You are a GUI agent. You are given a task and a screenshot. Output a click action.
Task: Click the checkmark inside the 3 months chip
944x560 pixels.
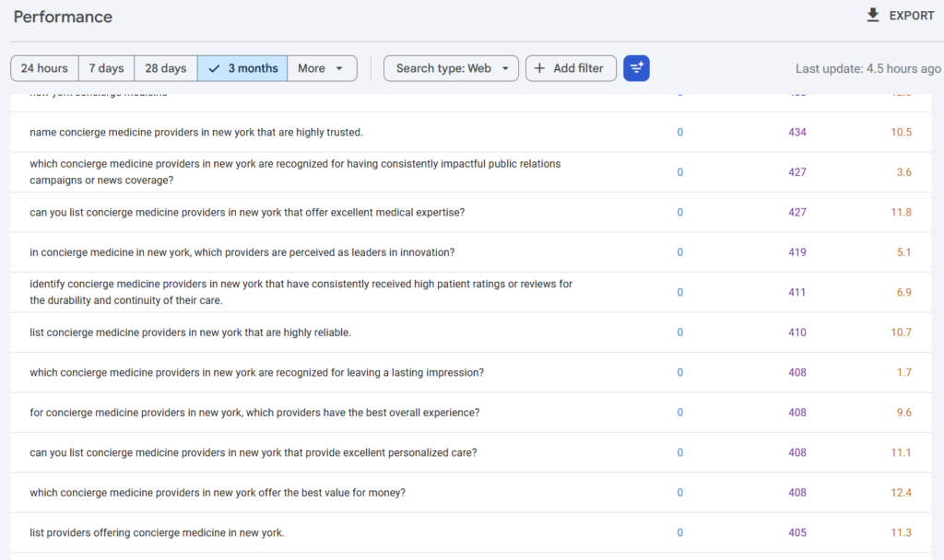[x=214, y=68]
